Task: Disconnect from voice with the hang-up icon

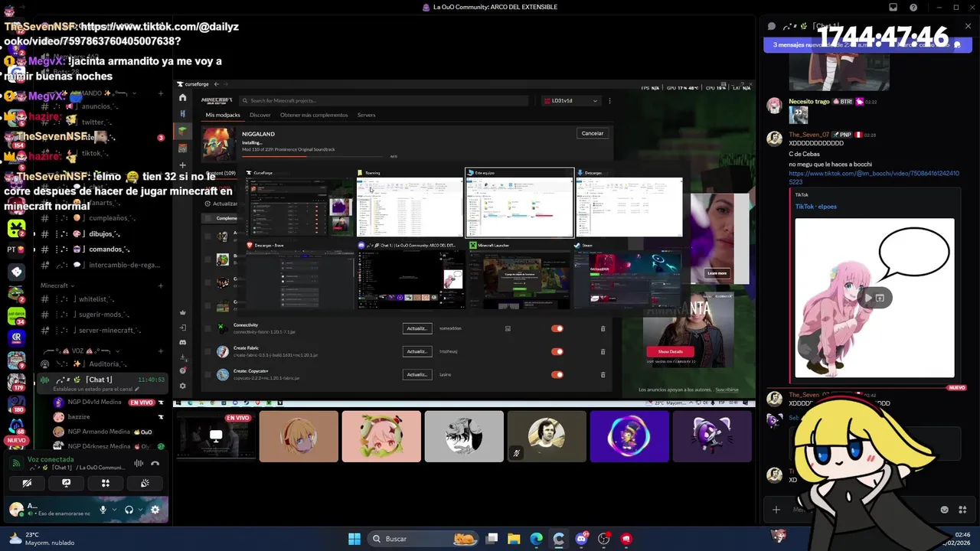Action: pos(155,463)
